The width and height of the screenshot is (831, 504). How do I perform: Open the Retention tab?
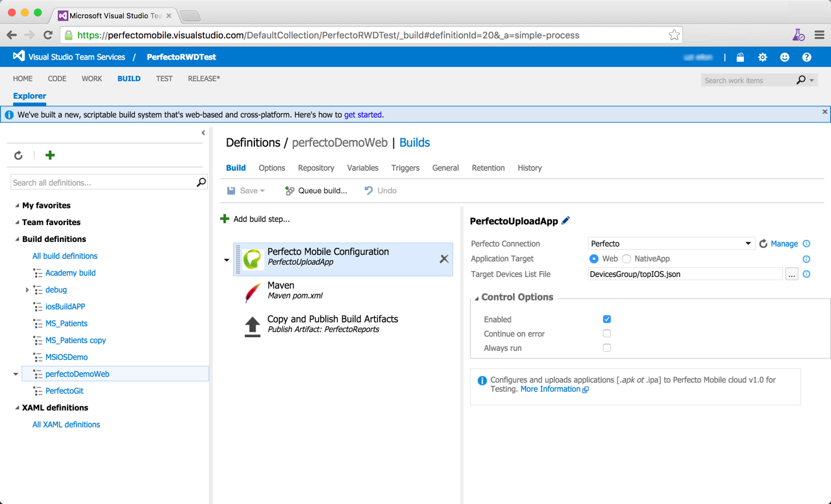pos(488,168)
